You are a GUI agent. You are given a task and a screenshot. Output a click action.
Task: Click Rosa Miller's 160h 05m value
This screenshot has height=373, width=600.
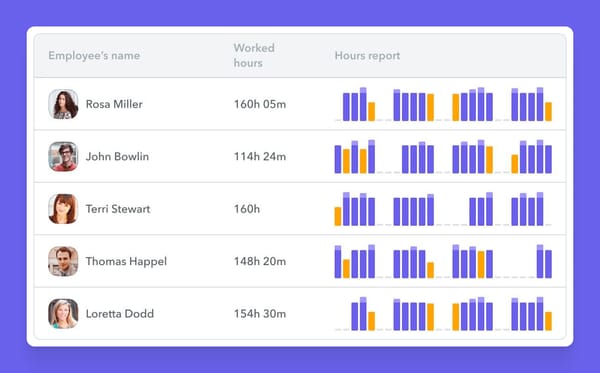[x=260, y=104]
